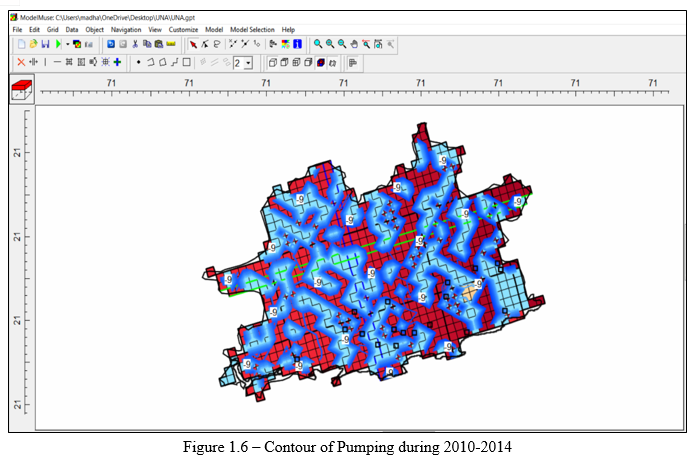Paste from clipboard with the paste icon
This screenshot has height=462, width=696.
[x=158, y=44]
